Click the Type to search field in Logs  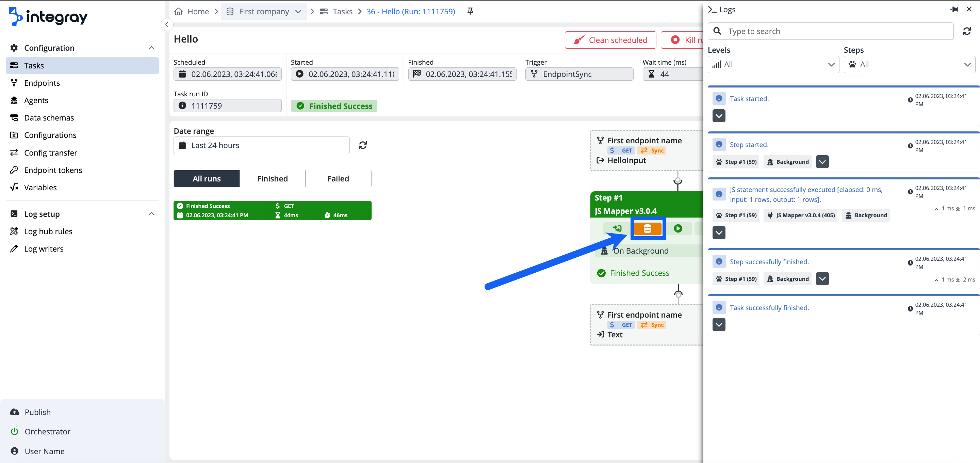tap(829, 31)
